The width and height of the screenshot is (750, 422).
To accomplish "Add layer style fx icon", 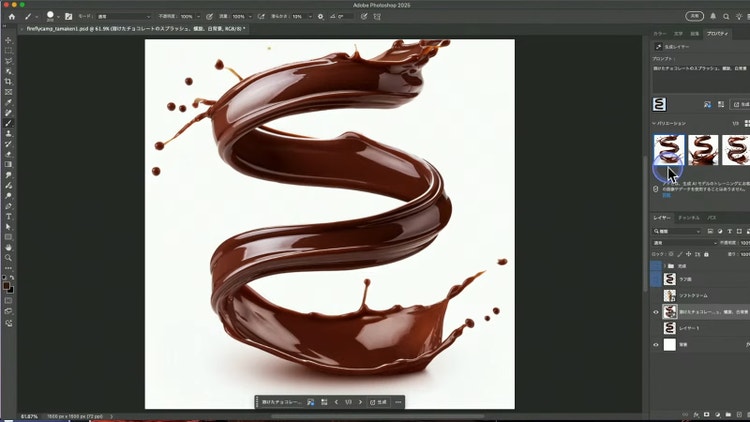I will point(696,415).
